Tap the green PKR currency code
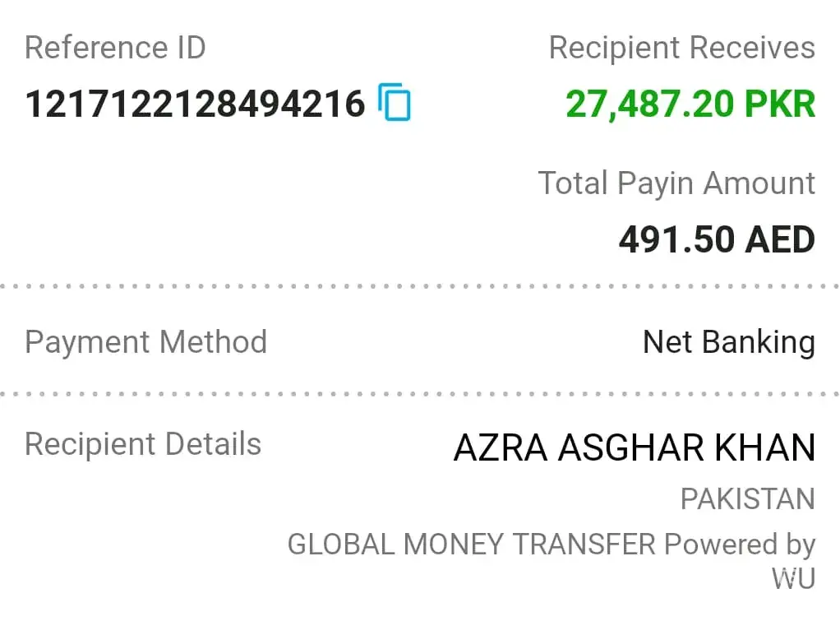 click(x=780, y=104)
